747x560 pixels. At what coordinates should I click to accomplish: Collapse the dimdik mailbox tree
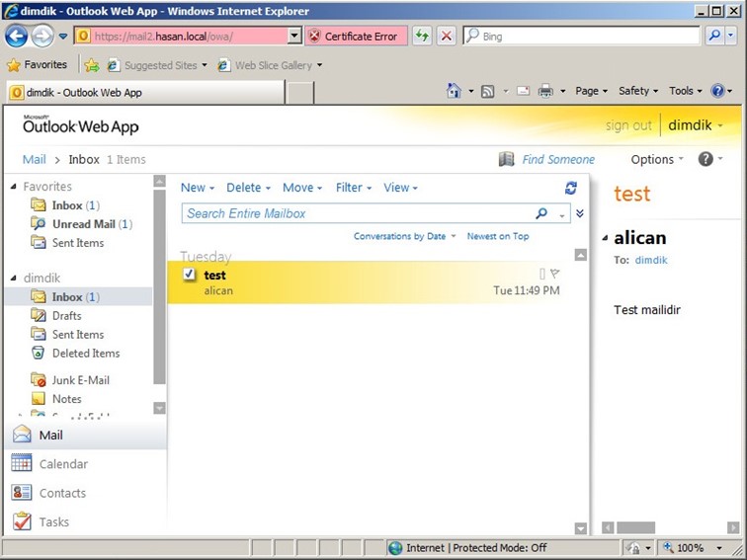[x=14, y=279]
